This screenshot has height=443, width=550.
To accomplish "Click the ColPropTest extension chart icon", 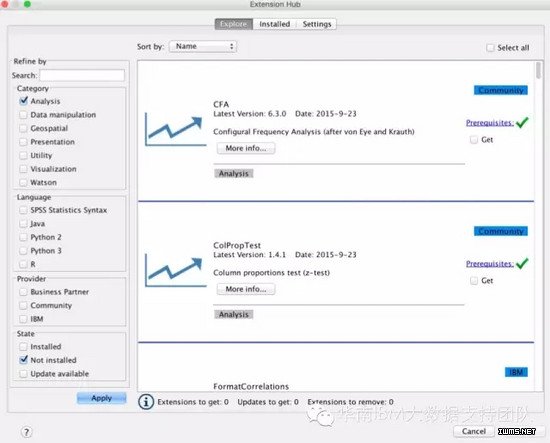I will coord(175,270).
